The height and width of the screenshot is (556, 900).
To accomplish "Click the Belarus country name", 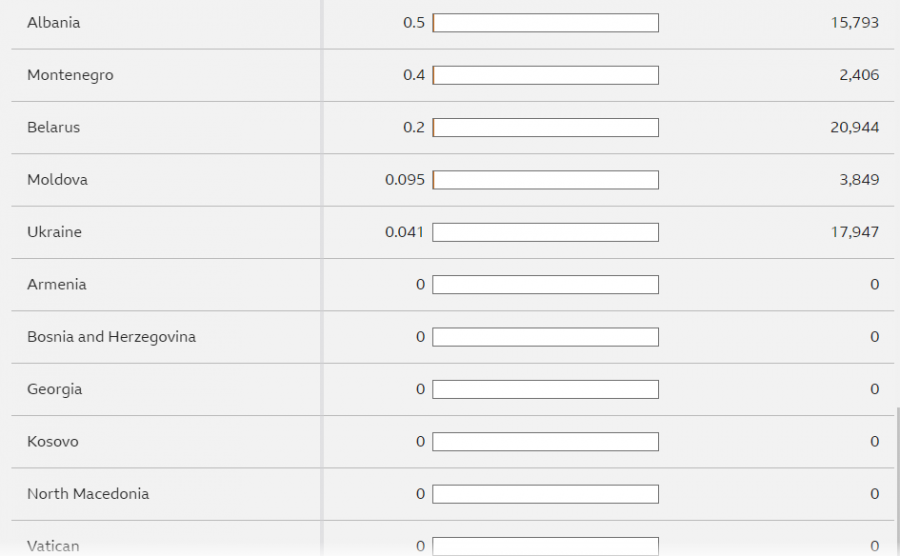I will (54, 128).
